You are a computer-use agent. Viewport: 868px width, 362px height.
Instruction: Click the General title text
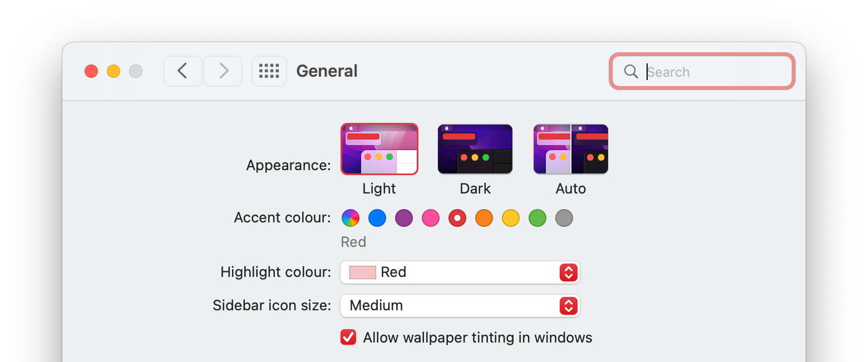click(327, 71)
